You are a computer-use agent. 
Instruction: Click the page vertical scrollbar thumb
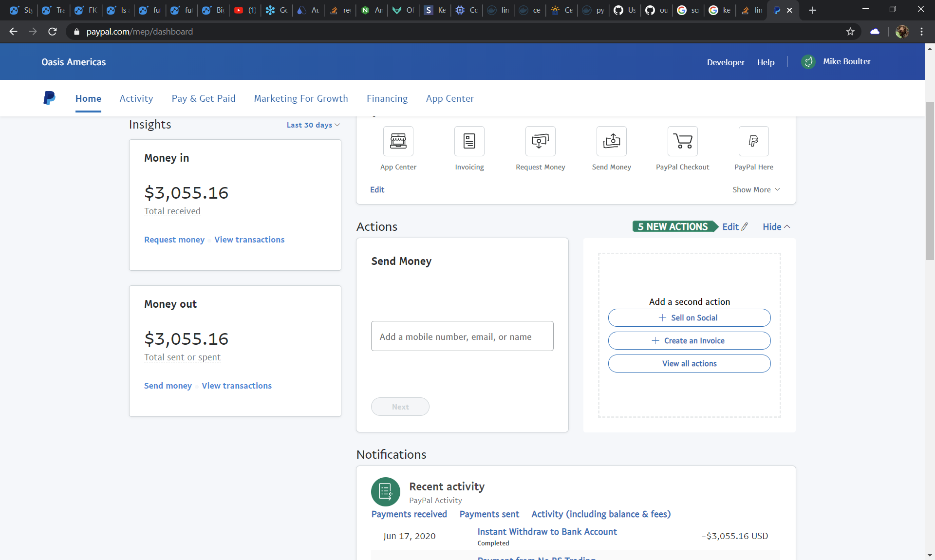pyautogui.click(x=930, y=180)
